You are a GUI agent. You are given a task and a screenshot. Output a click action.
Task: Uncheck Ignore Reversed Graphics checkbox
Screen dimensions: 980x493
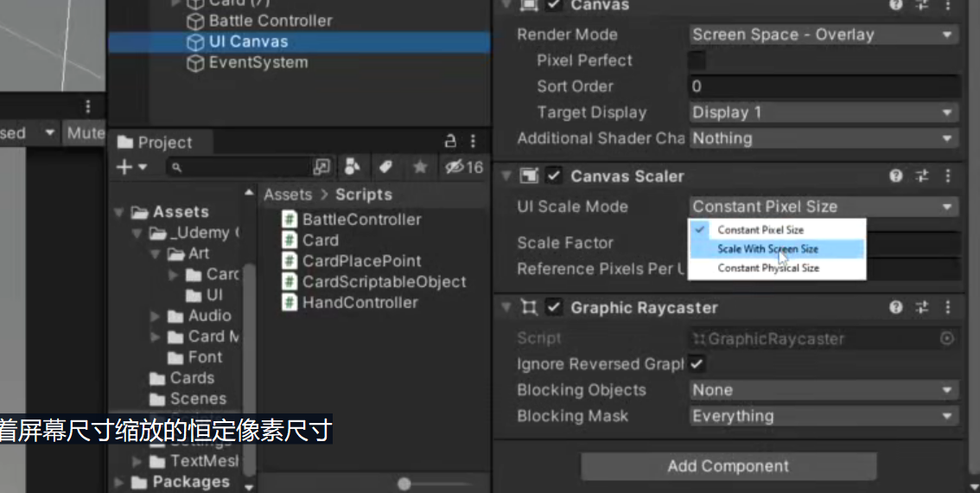pos(697,364)
